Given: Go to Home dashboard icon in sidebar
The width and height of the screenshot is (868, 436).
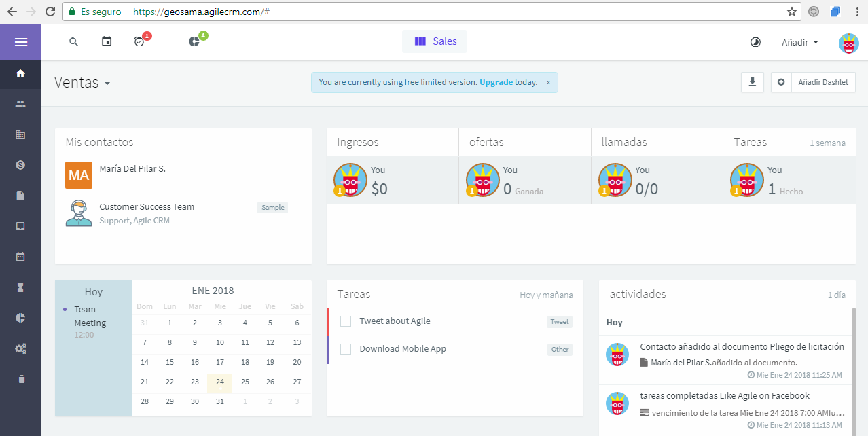Looking at the screenshot, I should (20, 73).
